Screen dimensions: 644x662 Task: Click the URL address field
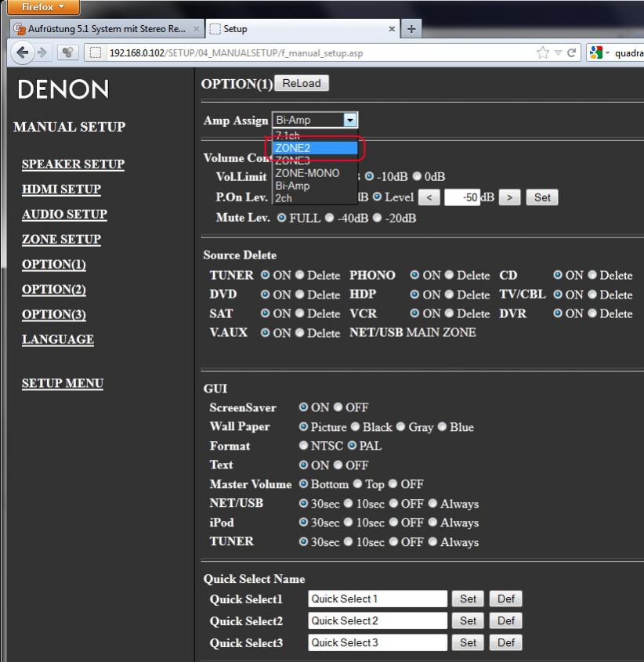(x=320, y=53)
